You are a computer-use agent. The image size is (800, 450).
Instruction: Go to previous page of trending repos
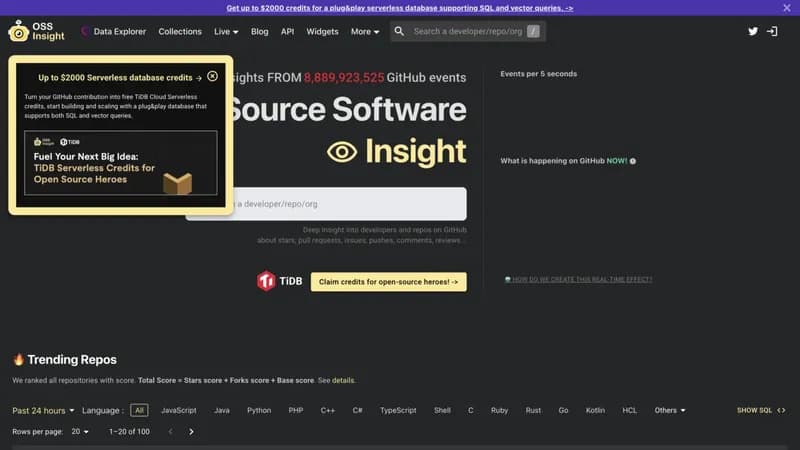click(170, 432)
